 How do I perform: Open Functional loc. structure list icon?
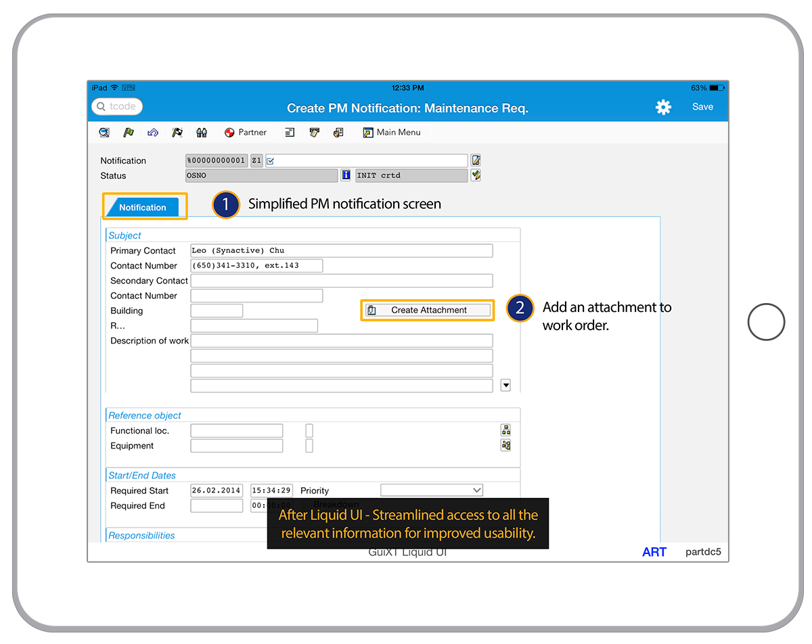tap(505, 430)
